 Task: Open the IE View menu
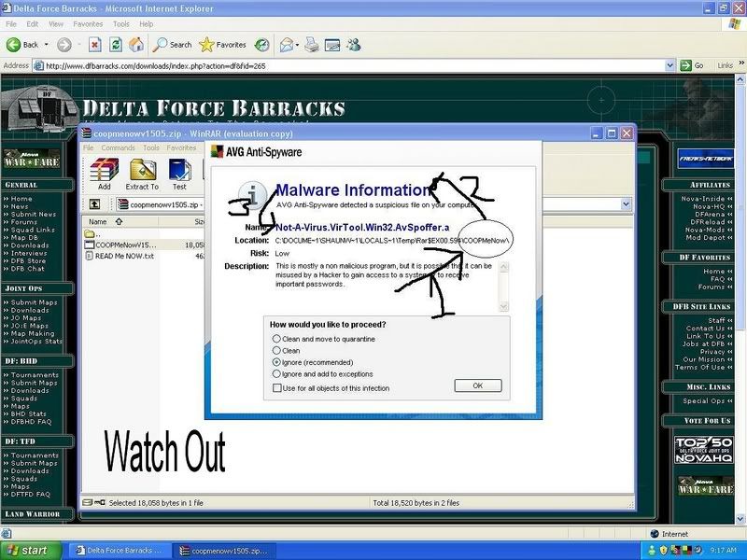tap(56, 24)
